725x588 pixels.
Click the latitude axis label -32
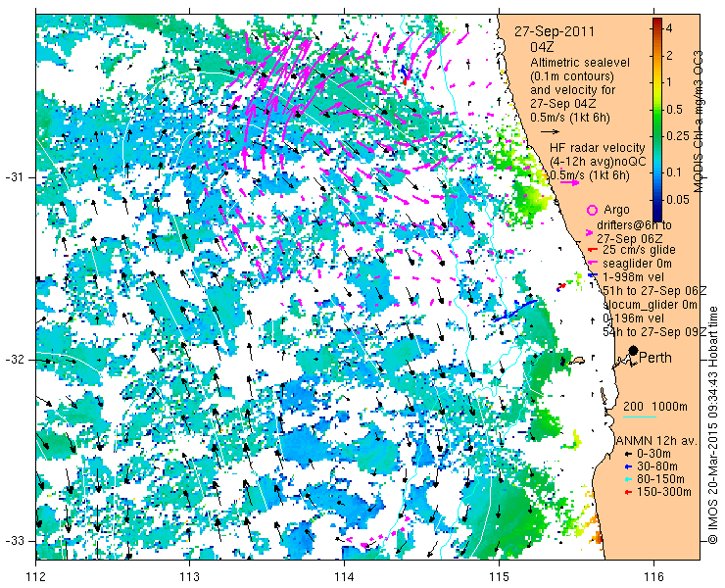pyautogui.click(x=15, y=360)
